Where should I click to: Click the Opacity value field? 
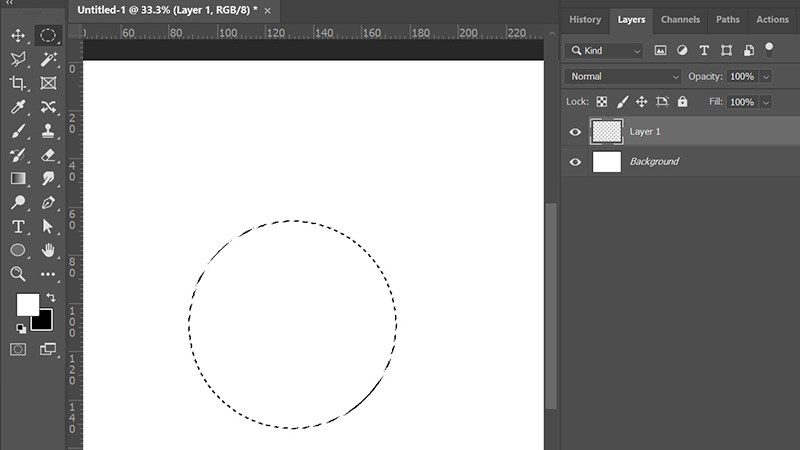pyautogui.click(x=742, y=77)
